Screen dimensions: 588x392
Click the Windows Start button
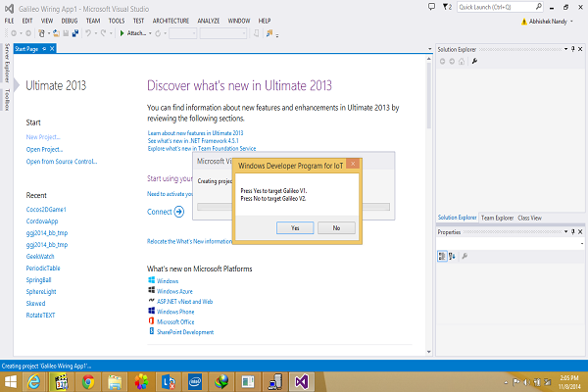pos(11,382)
